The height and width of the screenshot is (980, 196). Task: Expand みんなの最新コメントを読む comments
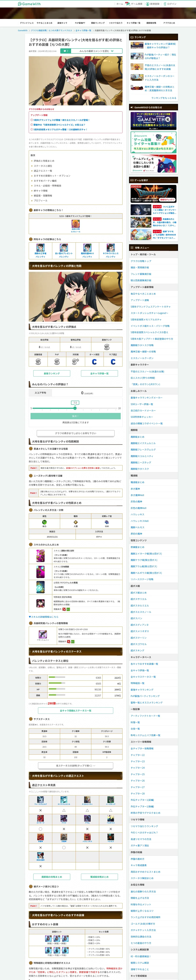96,51
